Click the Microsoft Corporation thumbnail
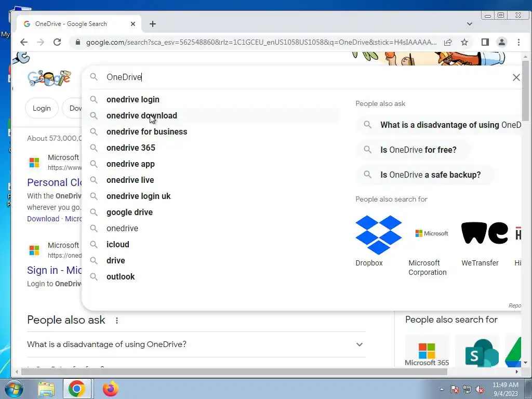This screenshot has width=532, height=399. 432,233
